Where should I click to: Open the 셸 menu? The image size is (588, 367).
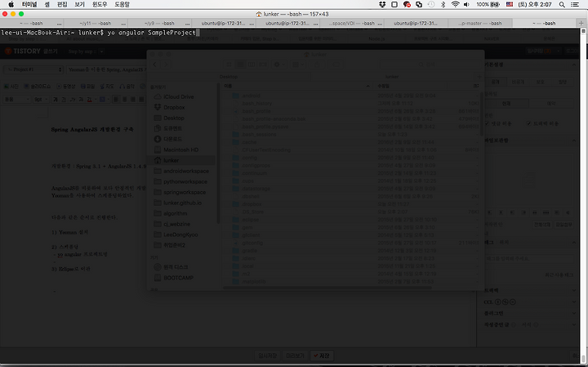(47, 5)
